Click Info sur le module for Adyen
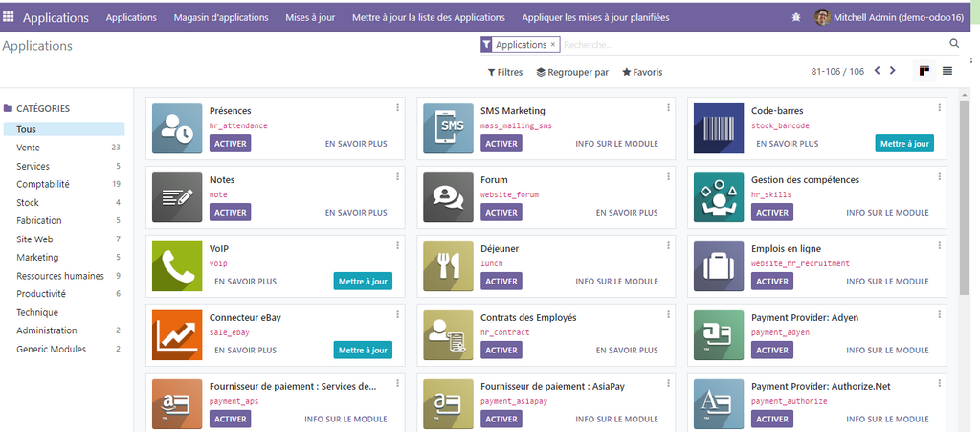Image resolution: width=980 pixels, height=432 pixels. click(887, 350)
